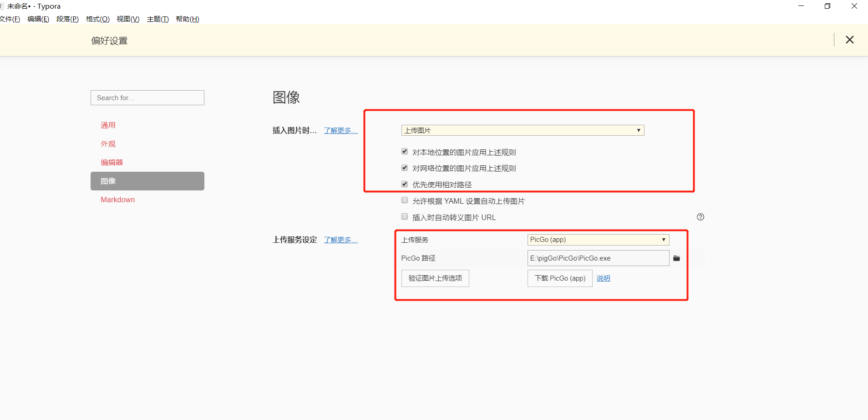
Task: Click the question-mark help icon
Action: [x=700, y=217]
